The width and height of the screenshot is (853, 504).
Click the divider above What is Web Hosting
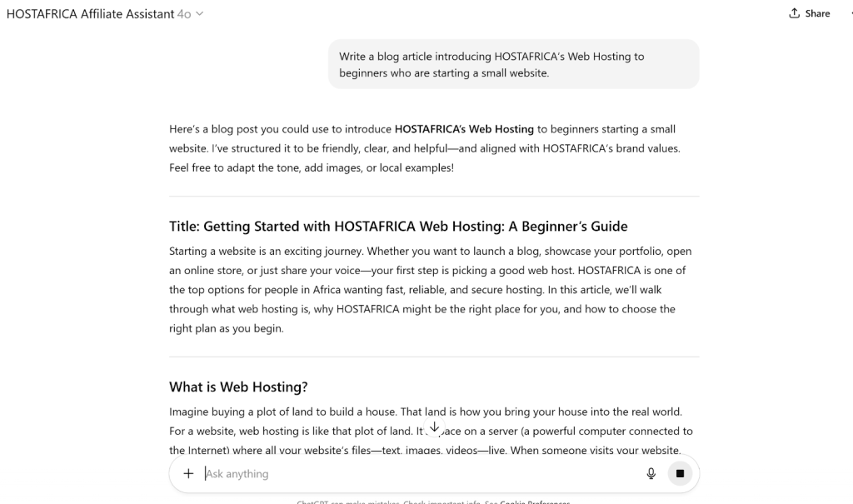tap(434, 357)
